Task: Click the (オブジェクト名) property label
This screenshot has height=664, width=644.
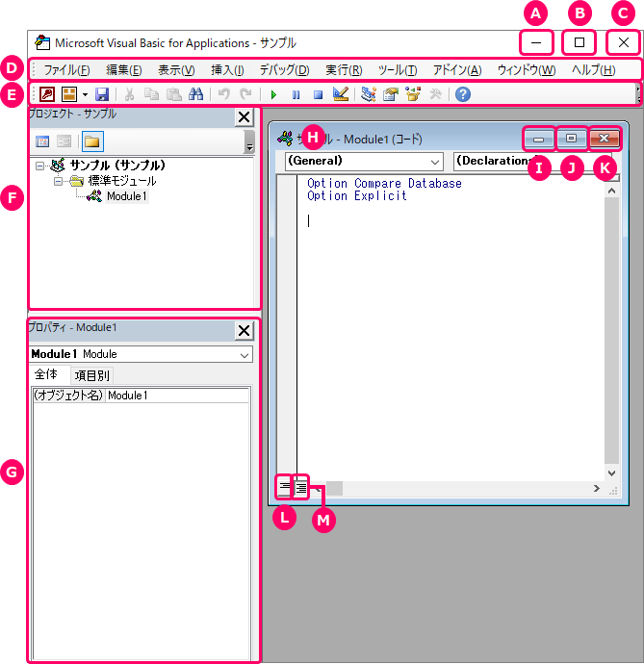Action: 68,396
